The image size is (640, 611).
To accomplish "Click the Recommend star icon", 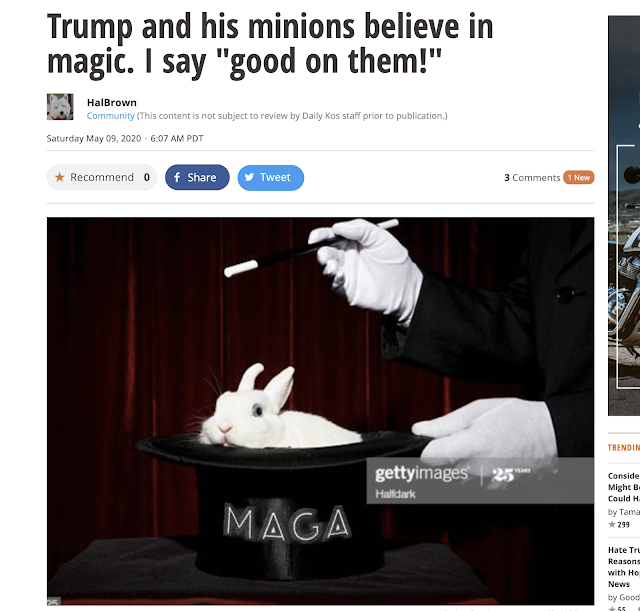I will (x=60, y=177).
